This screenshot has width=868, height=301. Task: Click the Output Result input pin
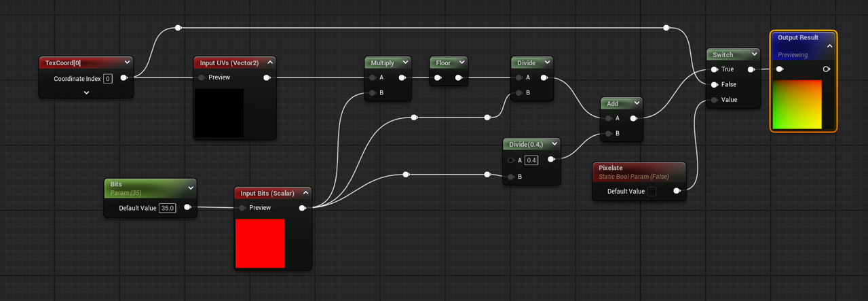click(780, 69)
